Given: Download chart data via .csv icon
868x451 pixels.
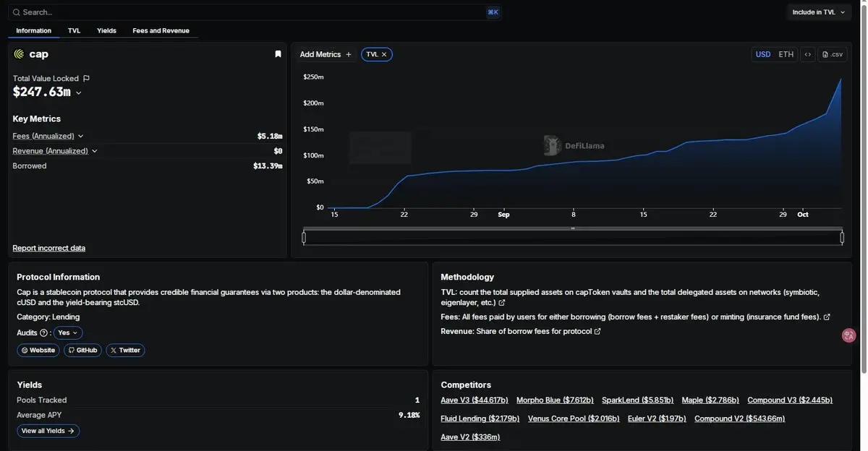Looking at the screenshot, I should pyautogui.click(x=833, y=54).
